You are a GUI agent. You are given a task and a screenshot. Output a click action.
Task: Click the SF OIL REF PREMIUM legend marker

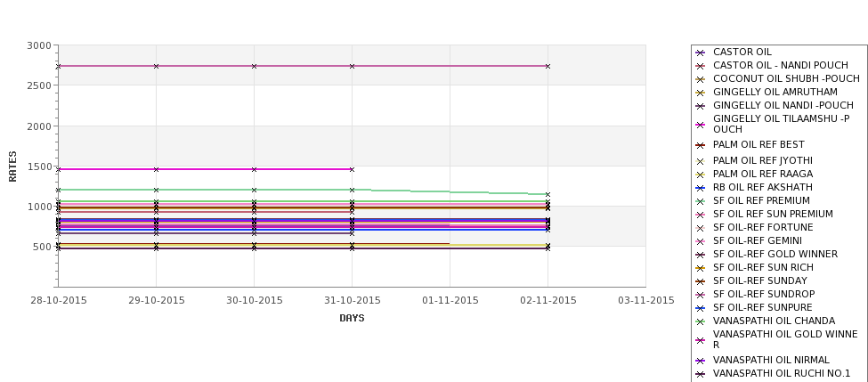click(x=700, y=201)
